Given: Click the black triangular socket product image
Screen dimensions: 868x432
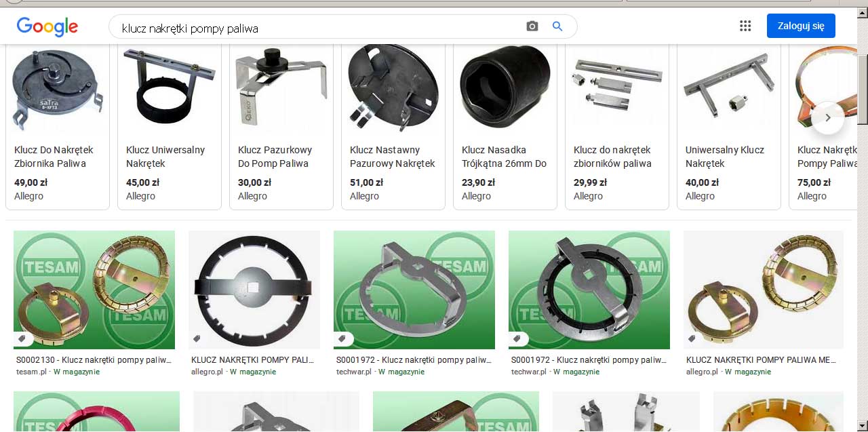Looking at the screenshot, I should (504, 87).
